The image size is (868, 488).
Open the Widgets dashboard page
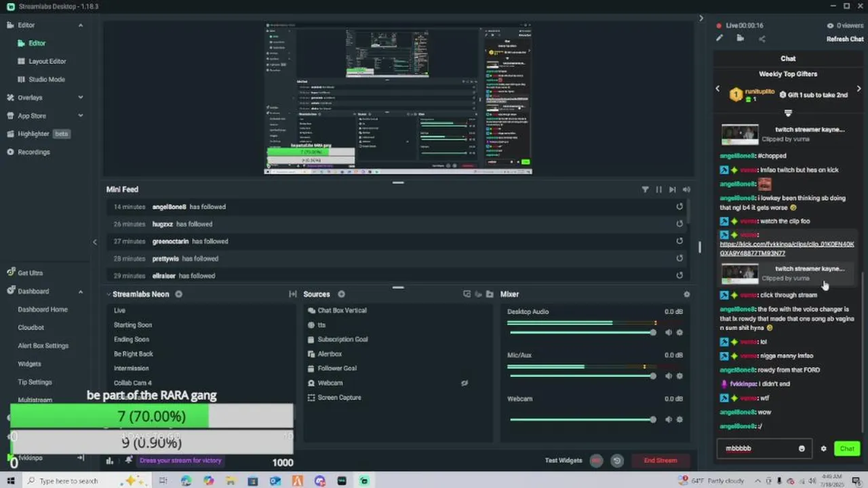point(29,364)
